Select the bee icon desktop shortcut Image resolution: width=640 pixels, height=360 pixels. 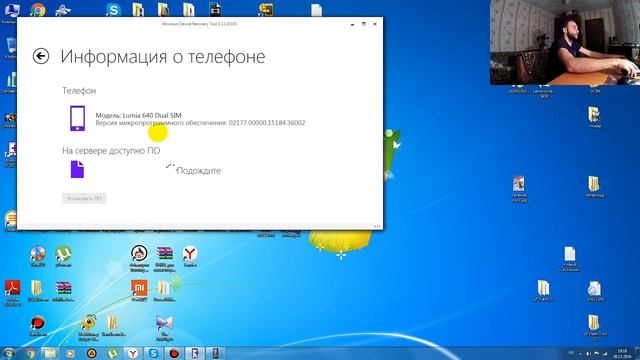pos(89,328)
